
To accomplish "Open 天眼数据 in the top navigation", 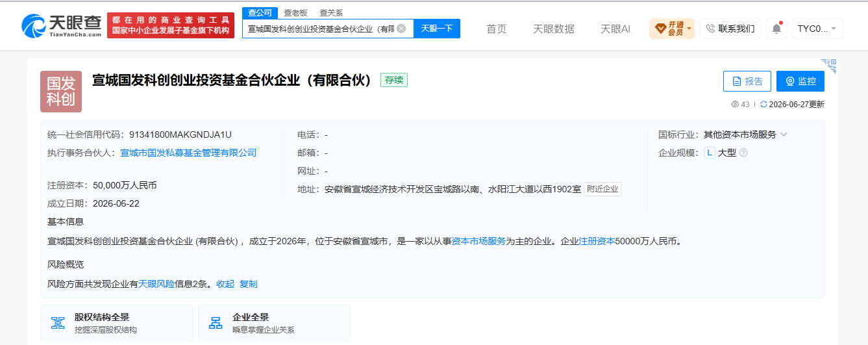I will pos(554,29).
